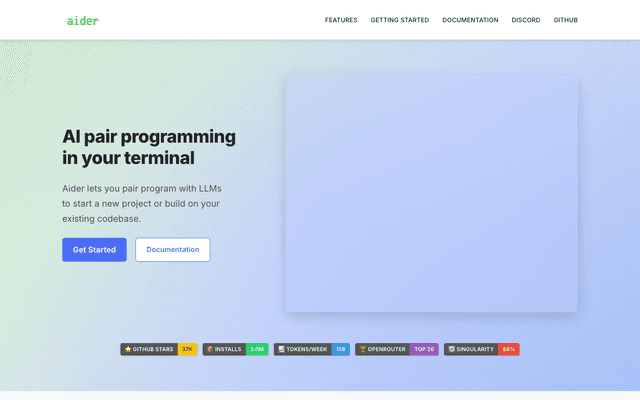The image size is (640, 400).
Task: Click the chart icon on Tokens/Week badge
Action: tap(281, 350)
